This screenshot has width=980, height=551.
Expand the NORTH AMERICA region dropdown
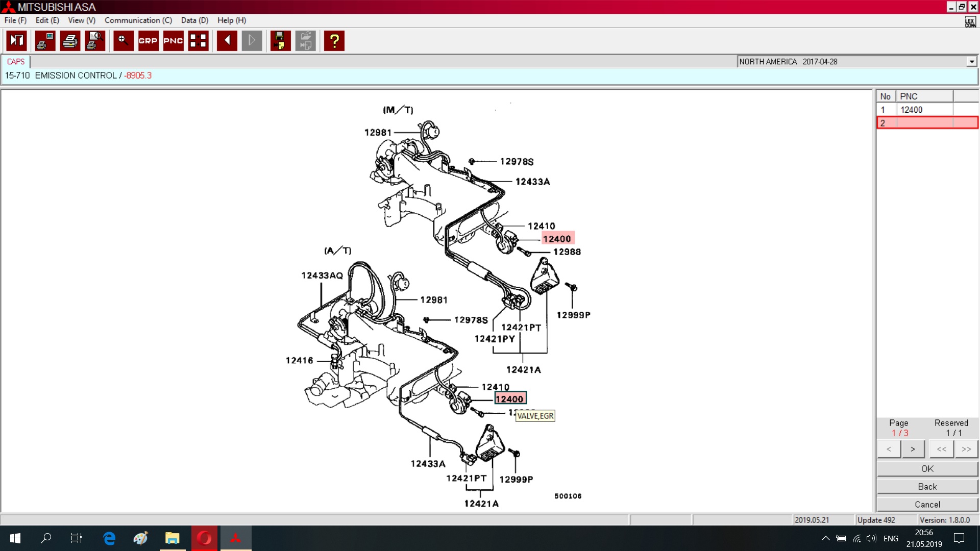[x=971, y=62]
